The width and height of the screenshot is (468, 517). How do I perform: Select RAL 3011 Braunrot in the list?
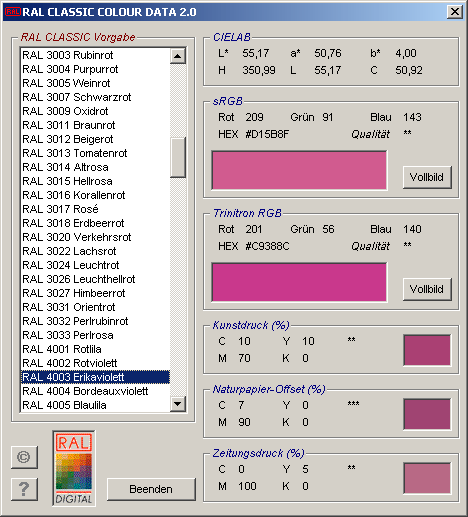point(95,125)
